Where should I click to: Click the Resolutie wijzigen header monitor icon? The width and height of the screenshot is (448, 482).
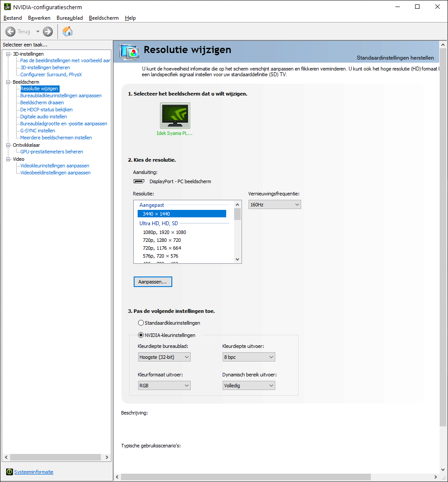pos(129,52)
